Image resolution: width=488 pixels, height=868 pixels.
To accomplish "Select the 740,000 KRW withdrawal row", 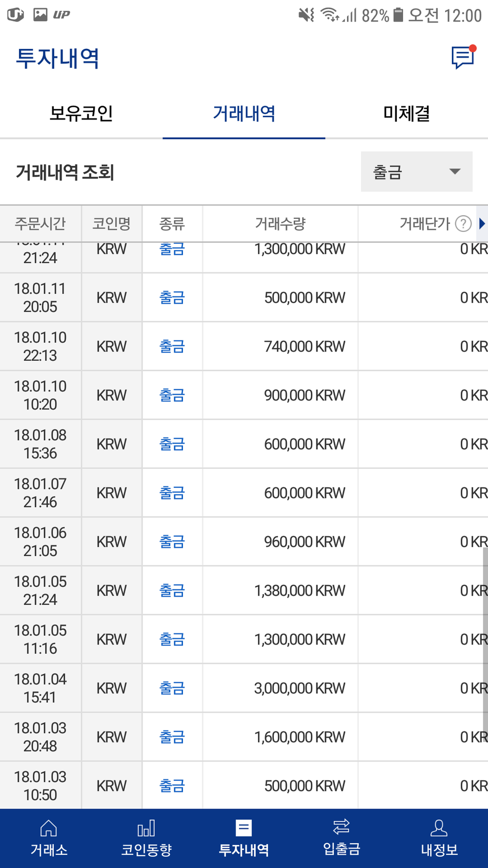I will [280, 346].
